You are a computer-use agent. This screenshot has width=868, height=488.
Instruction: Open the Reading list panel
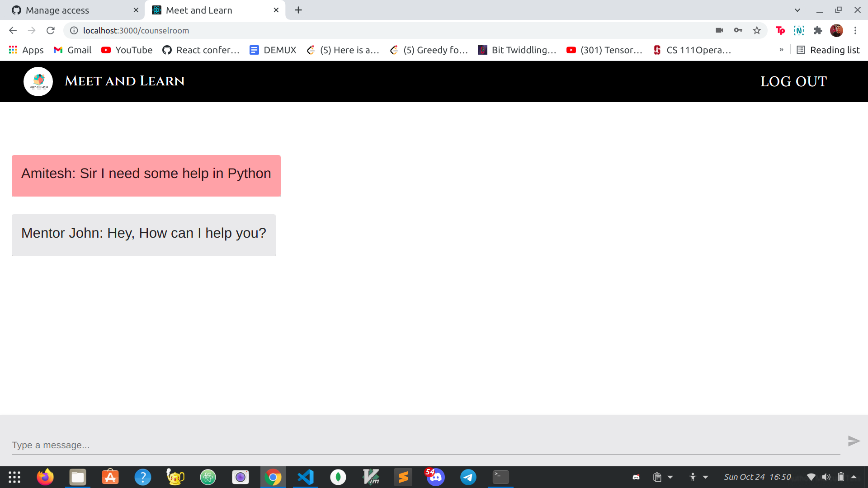pos(828,50)
